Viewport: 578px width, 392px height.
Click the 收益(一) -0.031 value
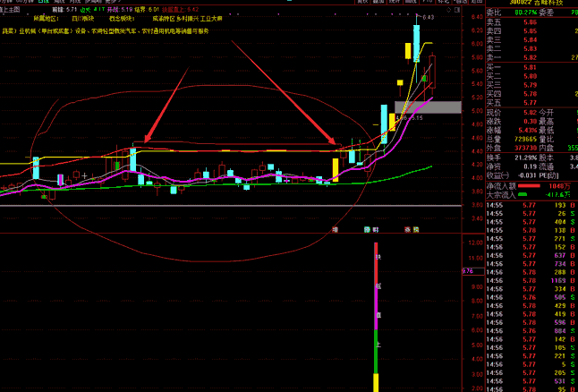coord(527,175)
